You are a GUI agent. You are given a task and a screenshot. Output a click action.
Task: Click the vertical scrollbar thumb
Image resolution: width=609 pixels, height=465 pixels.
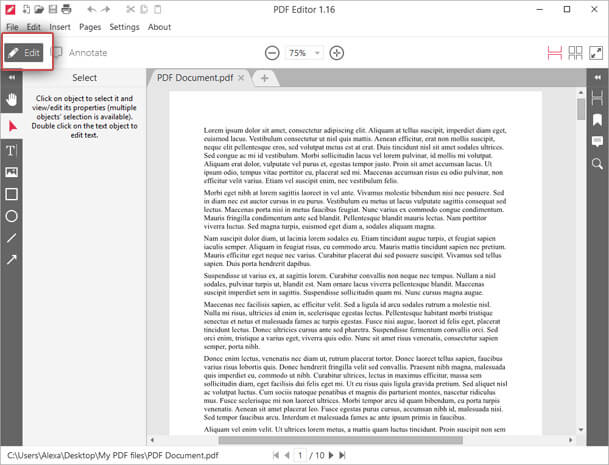(x=580, y=109)
